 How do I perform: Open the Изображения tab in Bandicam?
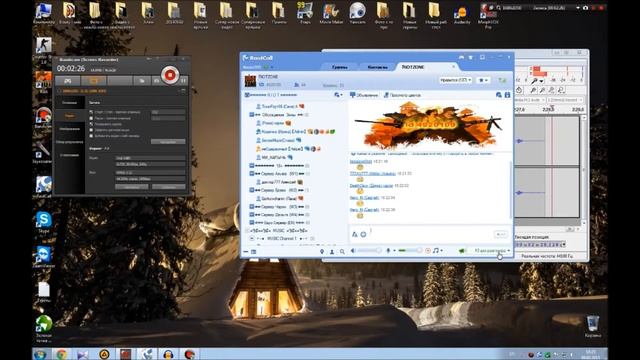coord(69,129)
